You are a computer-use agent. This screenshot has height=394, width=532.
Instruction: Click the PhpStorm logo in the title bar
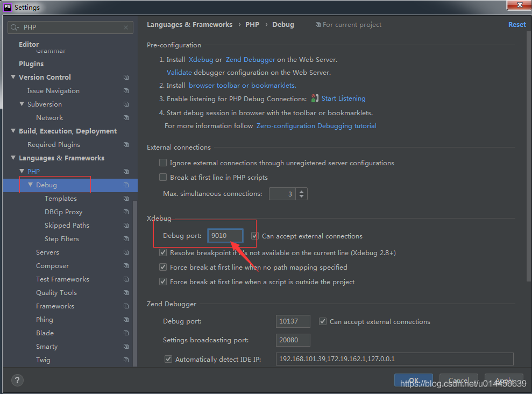coord(7,7)
